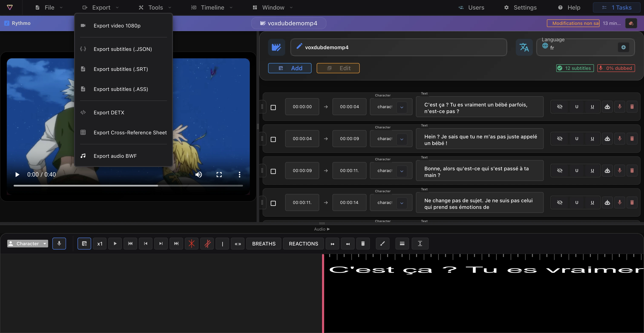
Task: Click the project clapperboard edit icon
Action: 276,47
